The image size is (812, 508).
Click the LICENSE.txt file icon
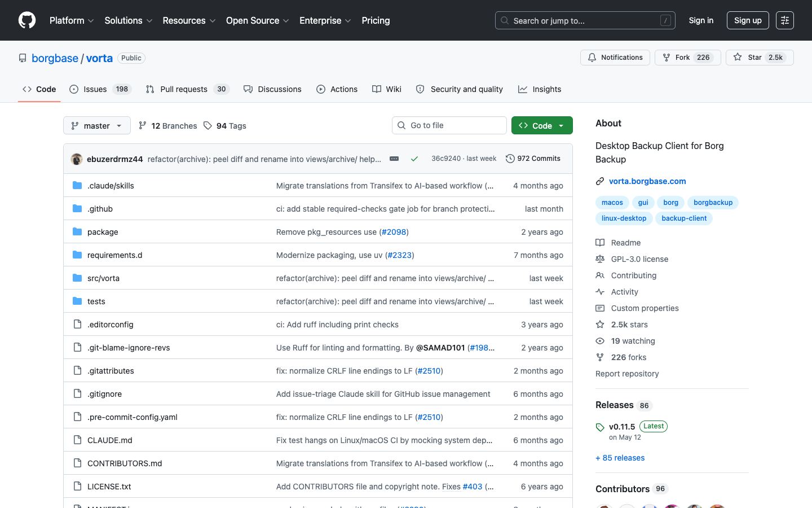coord(77,486)
